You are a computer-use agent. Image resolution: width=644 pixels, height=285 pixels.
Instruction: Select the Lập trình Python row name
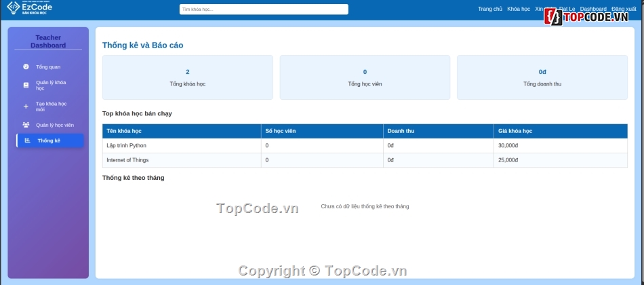[127, 146]
